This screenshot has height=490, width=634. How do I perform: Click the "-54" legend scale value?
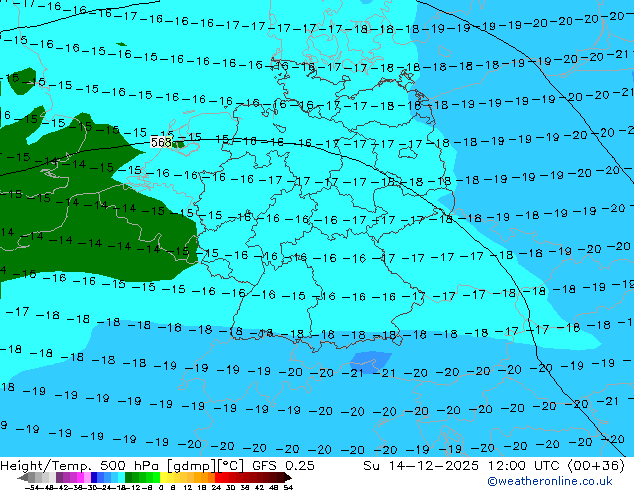32,487
